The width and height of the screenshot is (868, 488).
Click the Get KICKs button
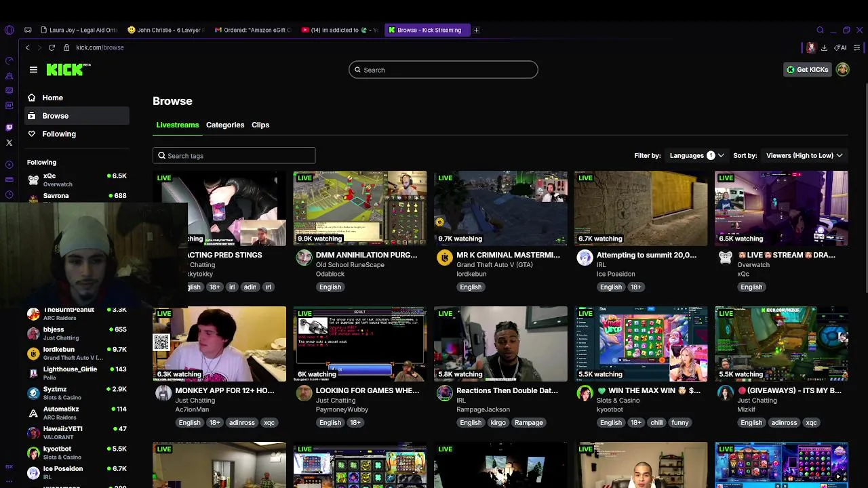[x=807, y=69]
